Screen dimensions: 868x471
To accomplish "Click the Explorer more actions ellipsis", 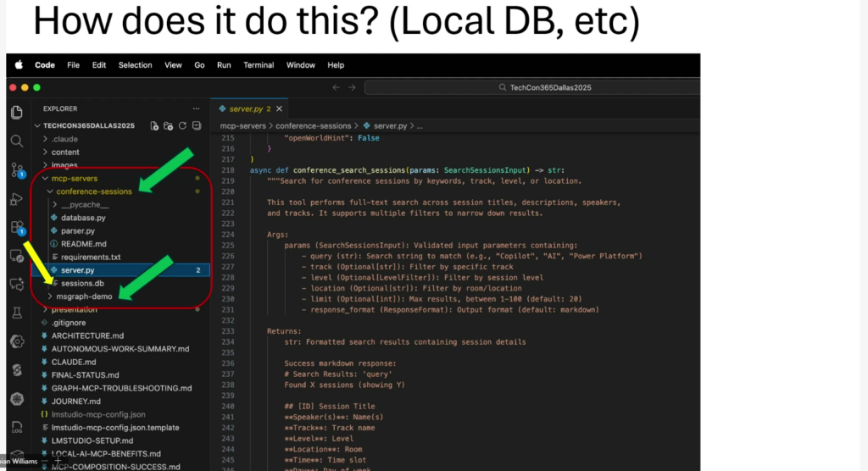I will point(196,108).
